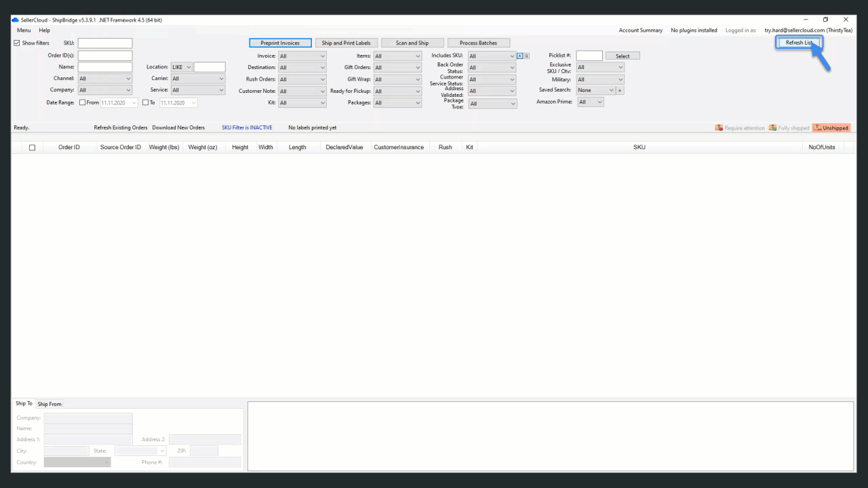This screenshot has width=868, height=488.
Task: Click the Fully shipped status icon
Action: click(772, 128)
